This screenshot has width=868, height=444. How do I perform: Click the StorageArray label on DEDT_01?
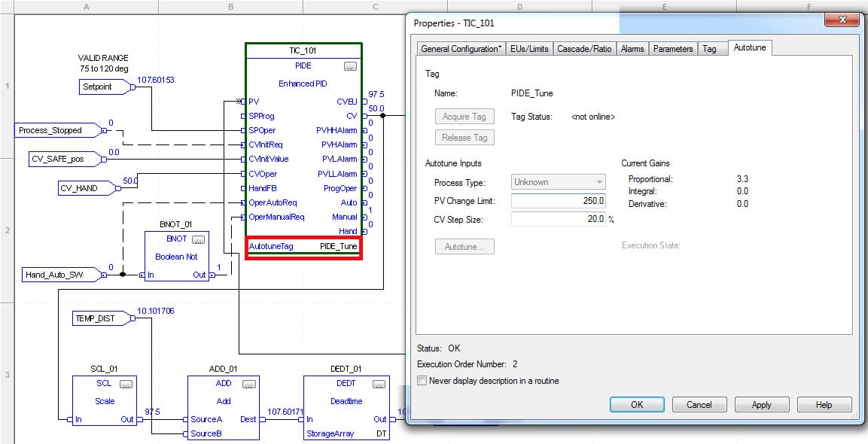pos(330,434)
